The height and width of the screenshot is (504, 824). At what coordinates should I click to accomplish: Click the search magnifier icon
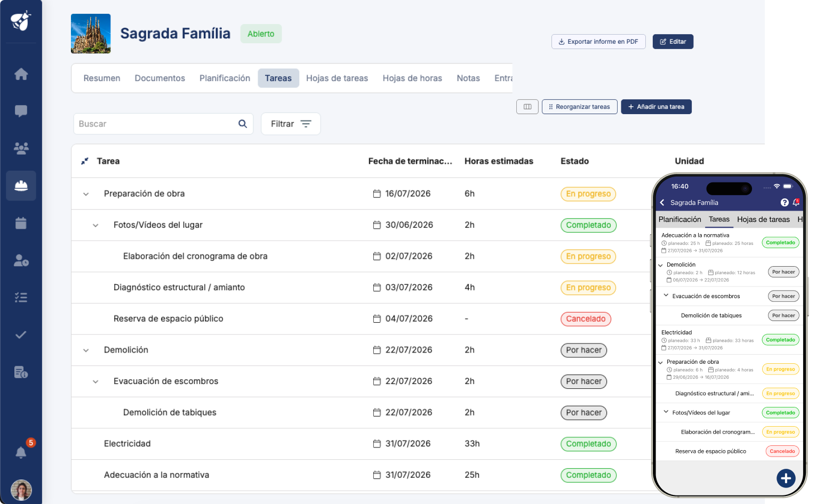(243, 124)
